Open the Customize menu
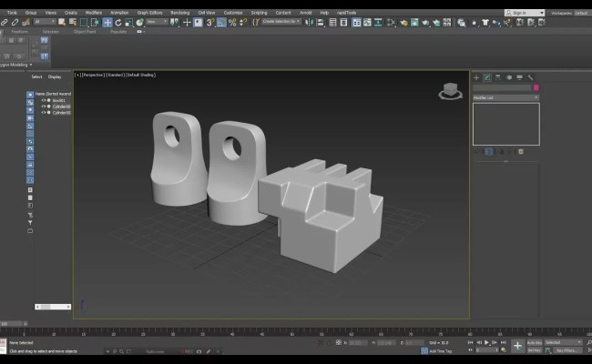592x364 pixels. (x=233, y=13)
